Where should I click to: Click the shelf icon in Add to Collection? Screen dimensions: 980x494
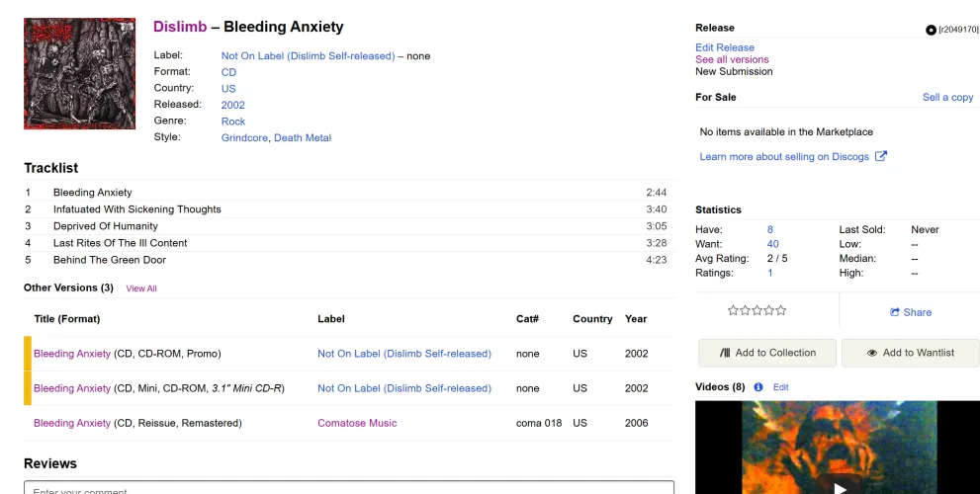[725, 353]
